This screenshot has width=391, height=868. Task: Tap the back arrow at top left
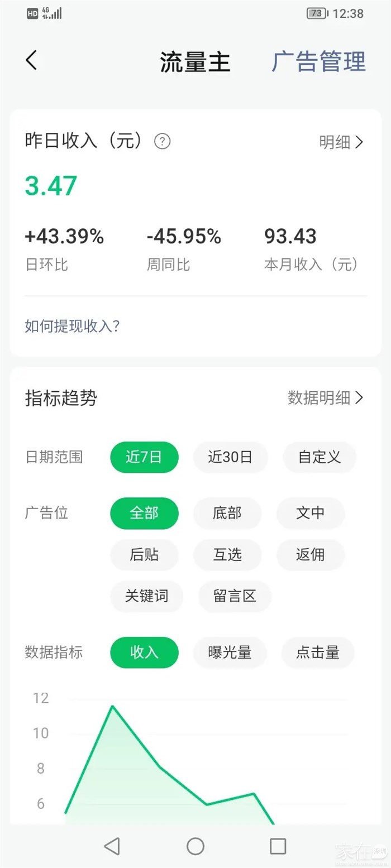[31, 60]
